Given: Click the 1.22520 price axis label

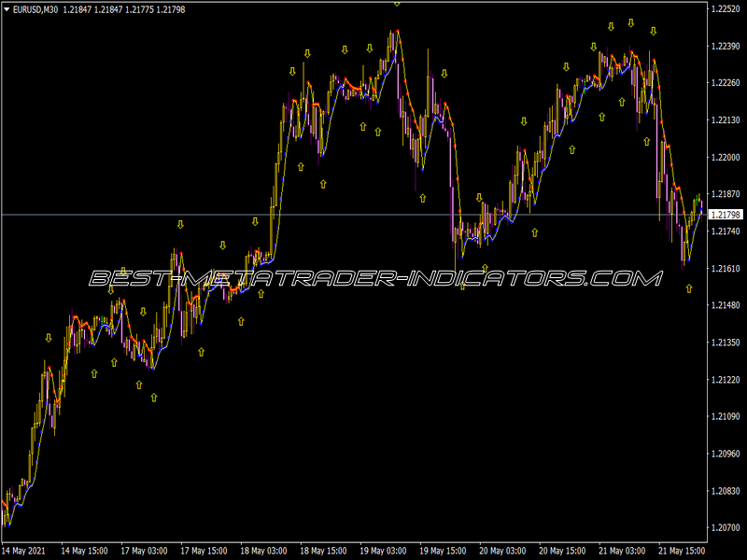Looking at the screenshot, I should (726, 9).
